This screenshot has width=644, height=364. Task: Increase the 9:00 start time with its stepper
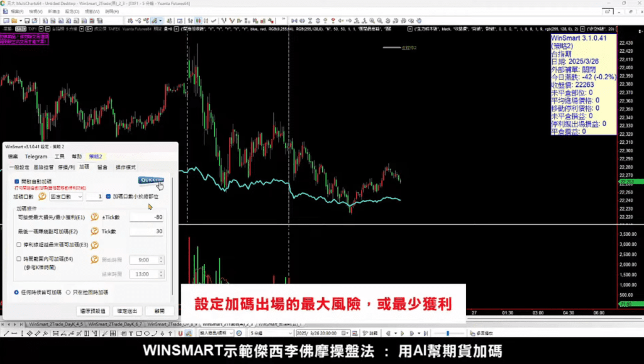[x=160, y=256]
